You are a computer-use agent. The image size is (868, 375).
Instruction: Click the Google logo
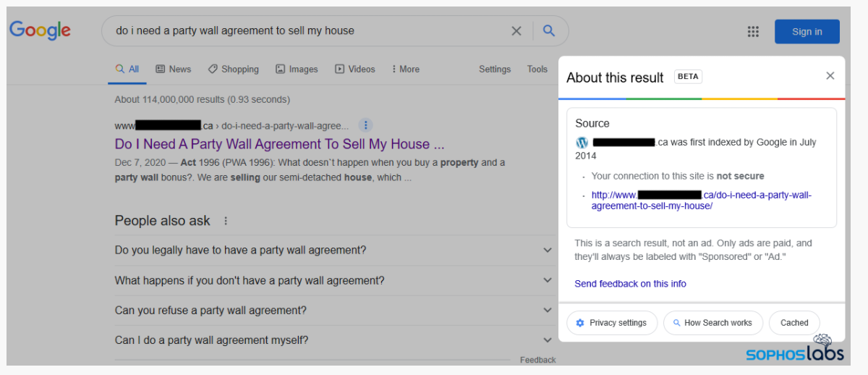40,30
